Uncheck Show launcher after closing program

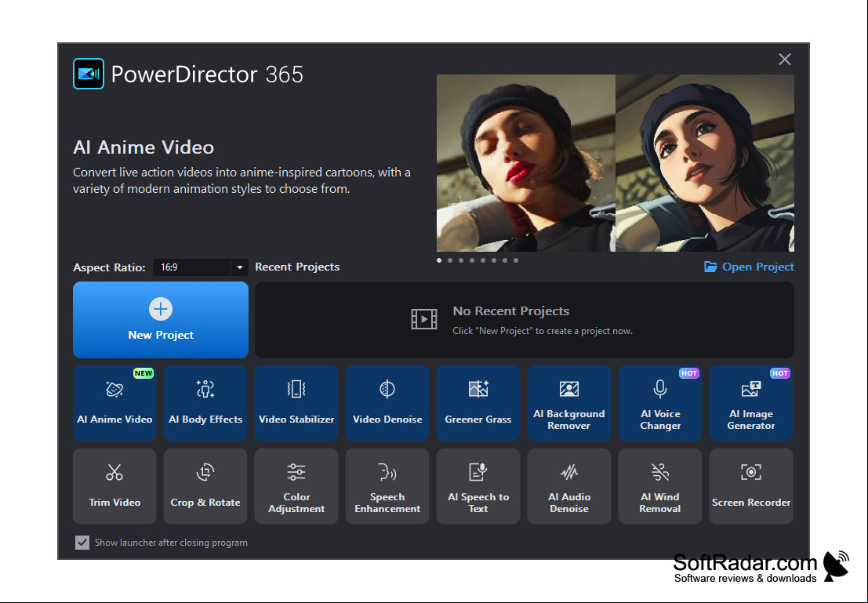(82, 543)
